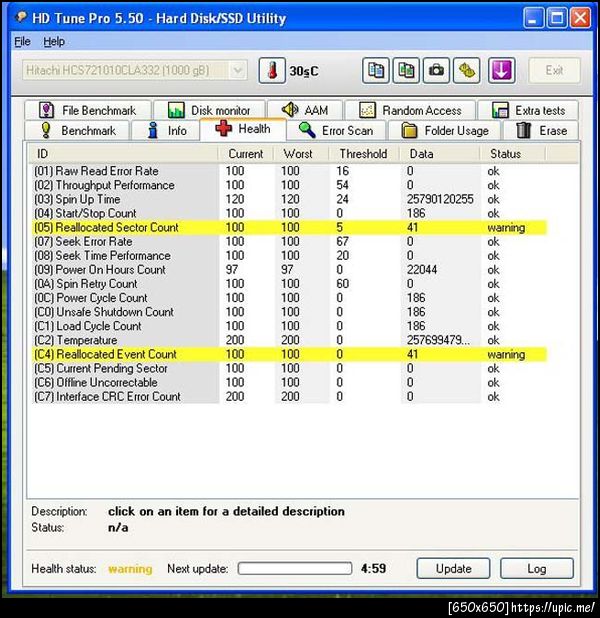
Task: Switch to the File Benchmark tab
Action: (x=88, y=110)
